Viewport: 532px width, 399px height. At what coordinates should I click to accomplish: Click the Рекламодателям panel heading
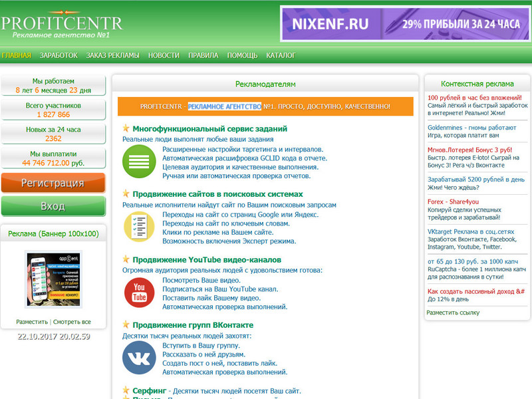[x=265, y=84]
